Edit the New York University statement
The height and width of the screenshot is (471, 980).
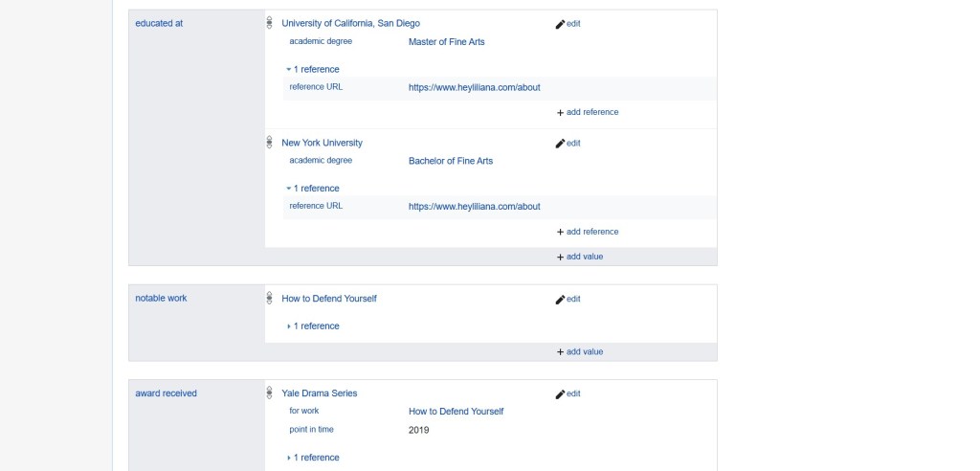click(568, 144)
